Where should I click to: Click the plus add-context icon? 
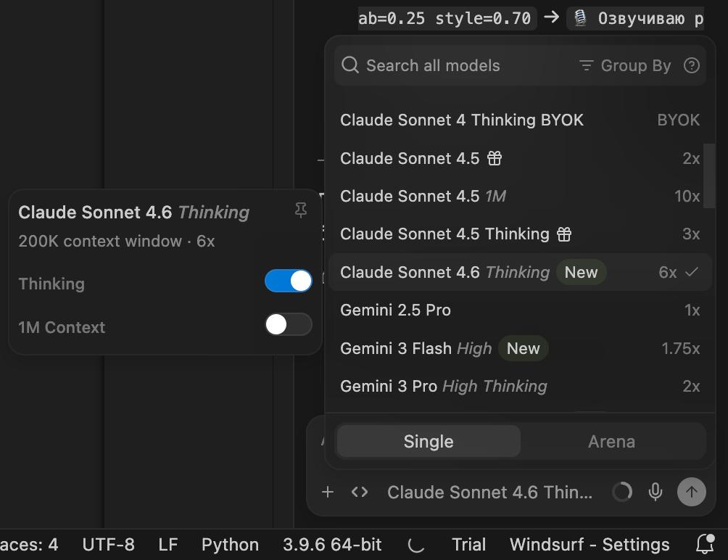(x=328, y=492)
